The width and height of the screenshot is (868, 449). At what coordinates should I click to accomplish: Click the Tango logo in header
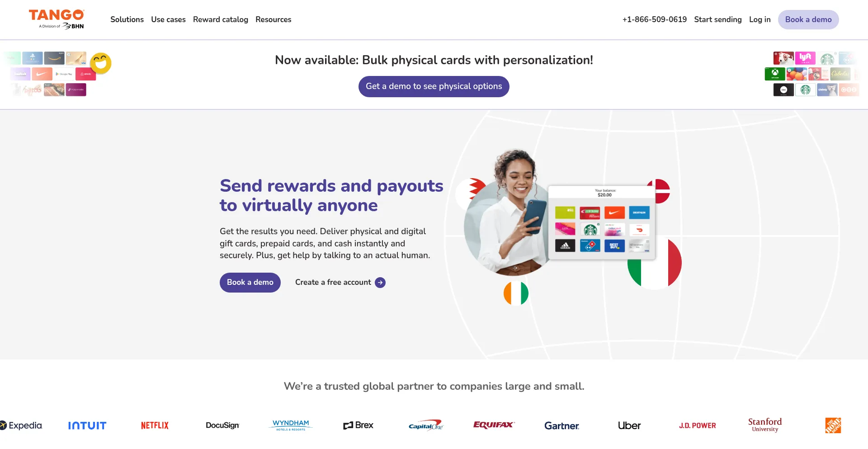(57, 19)
